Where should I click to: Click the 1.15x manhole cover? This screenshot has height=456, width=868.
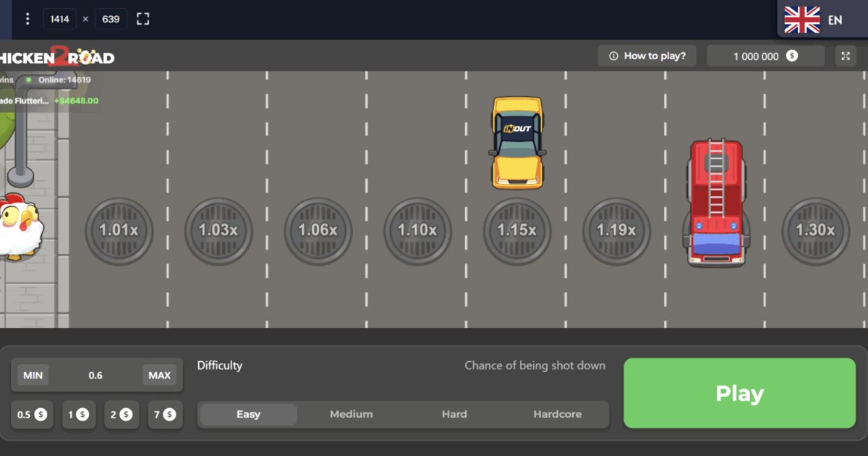pyautogui.click(x=516, y=231)
